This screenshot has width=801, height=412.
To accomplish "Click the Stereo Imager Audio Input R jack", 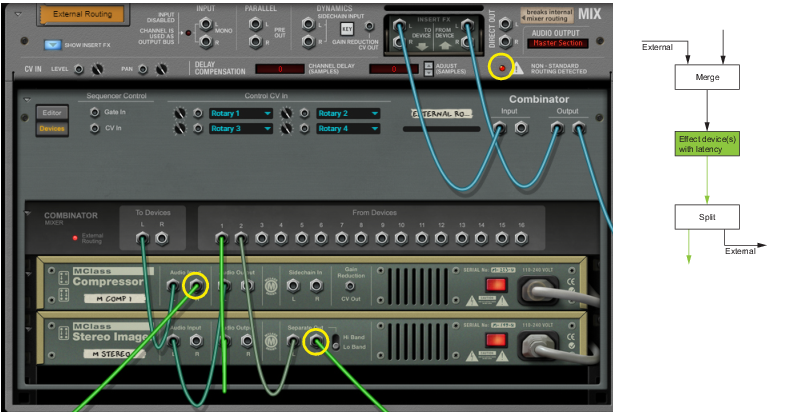I will 197,341.
